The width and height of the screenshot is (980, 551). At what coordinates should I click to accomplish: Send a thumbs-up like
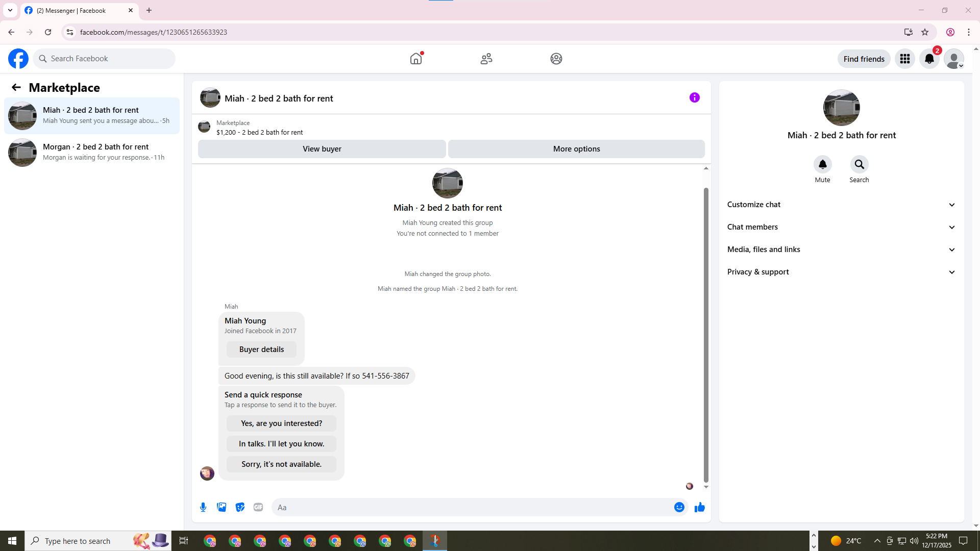coord(699,507)
